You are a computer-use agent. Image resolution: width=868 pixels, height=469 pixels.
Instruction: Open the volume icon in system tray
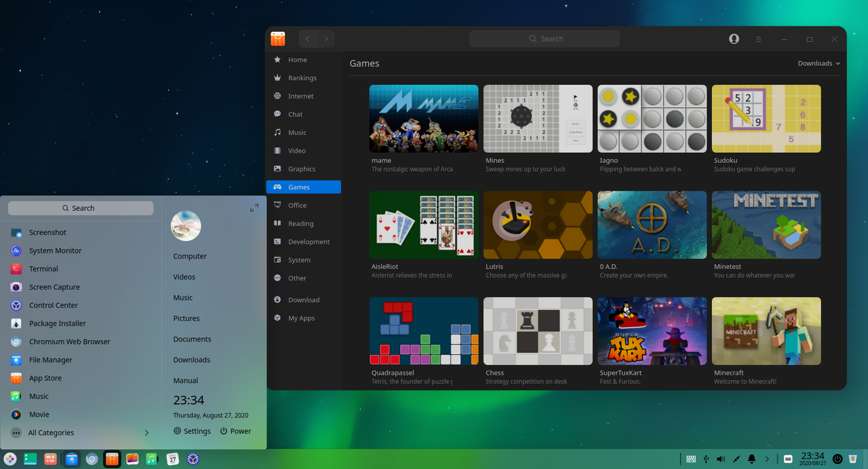pos(721,459)
